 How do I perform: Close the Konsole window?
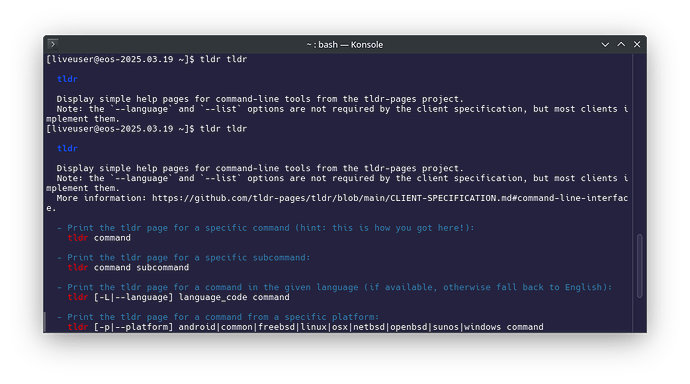[x=637, y=44]
